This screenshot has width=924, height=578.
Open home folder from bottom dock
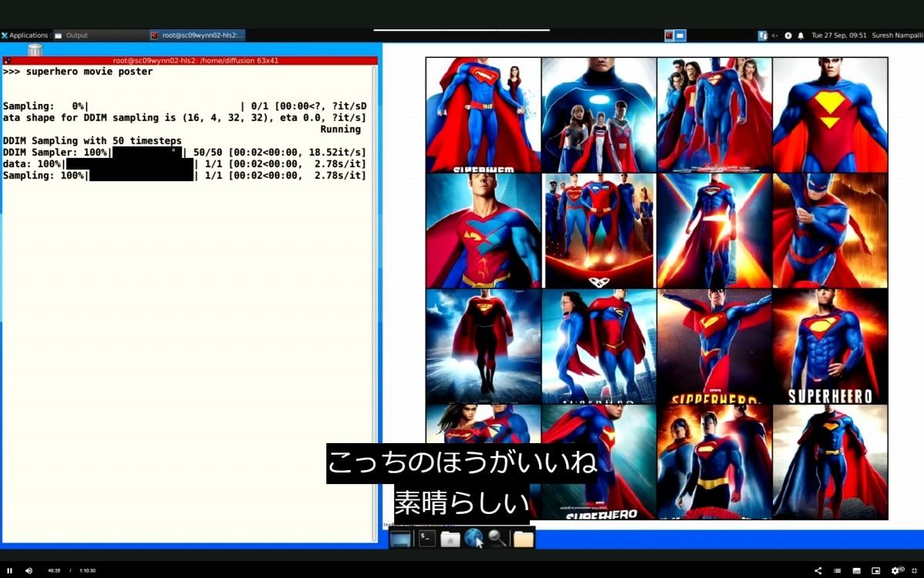(x=450, y=539)
